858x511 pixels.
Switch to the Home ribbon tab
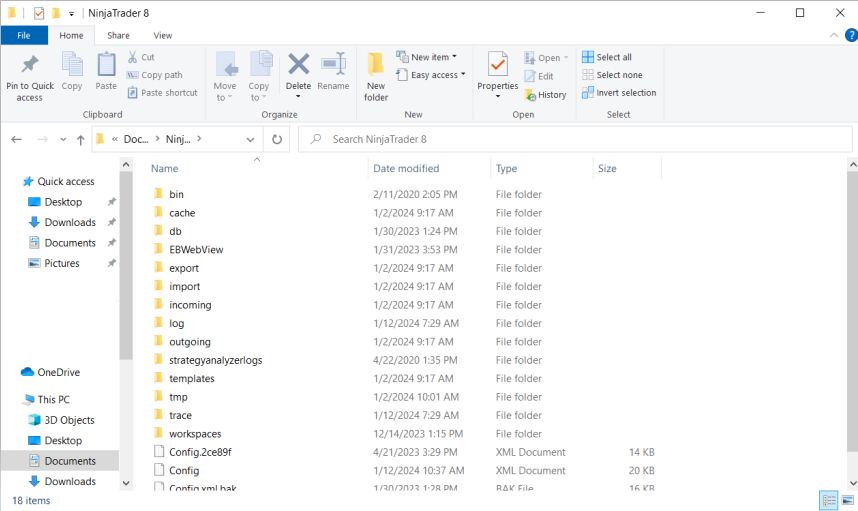click(x=72, y=36)
